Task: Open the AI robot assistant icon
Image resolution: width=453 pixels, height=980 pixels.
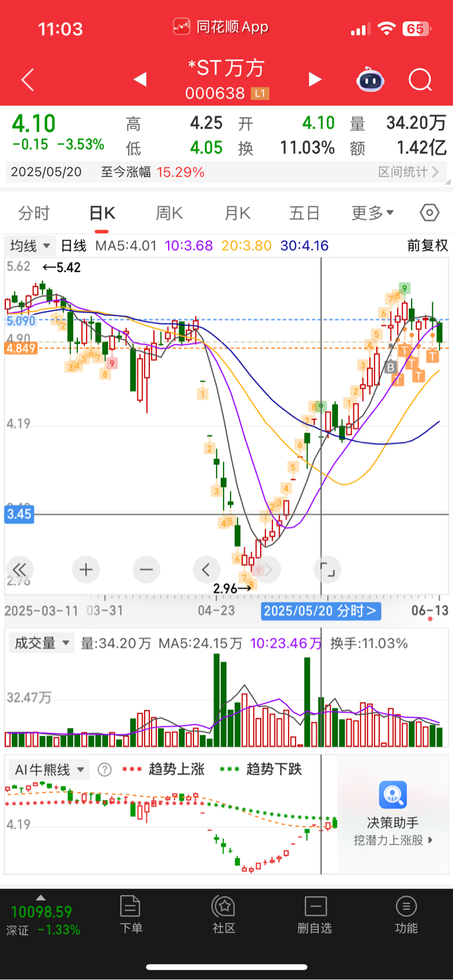Action: pyautogui.click(x=370, y=80)
